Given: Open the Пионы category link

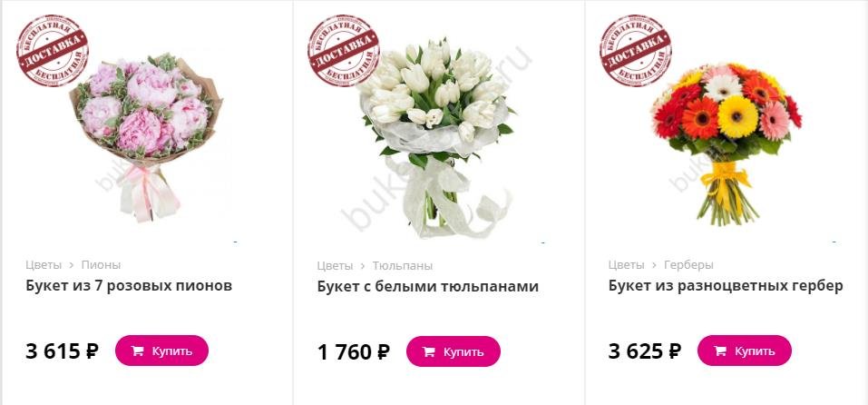Looking at the screenshot, I should [x=101, y=265].
